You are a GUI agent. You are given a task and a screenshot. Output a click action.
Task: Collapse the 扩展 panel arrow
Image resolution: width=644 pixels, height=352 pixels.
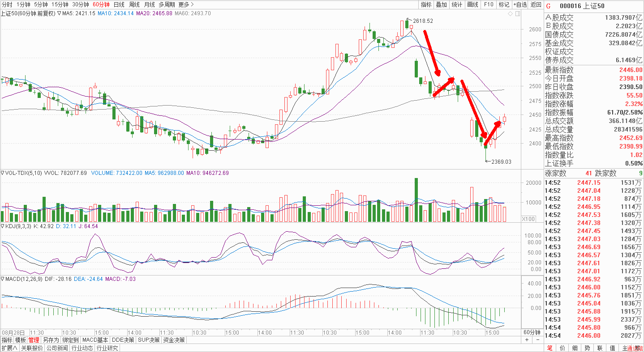coord(15,348)
